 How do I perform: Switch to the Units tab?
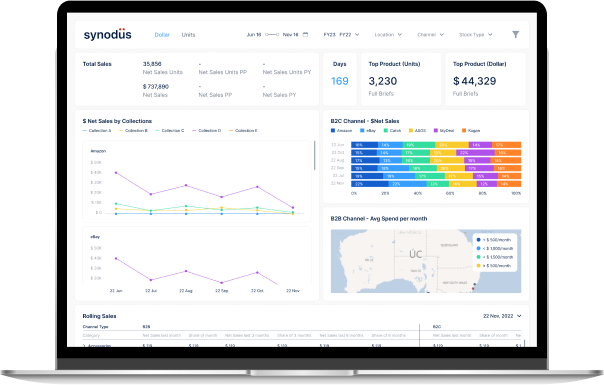188,35
